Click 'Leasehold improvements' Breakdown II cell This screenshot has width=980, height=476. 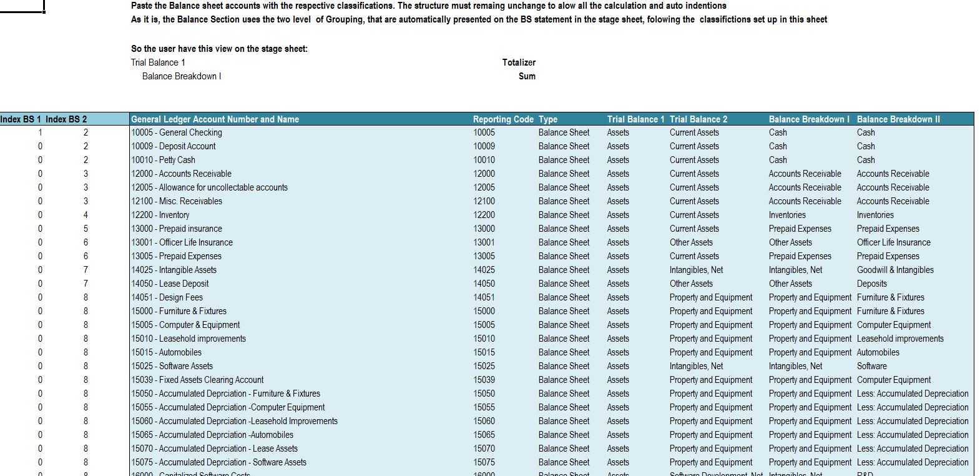coord(900,339)
